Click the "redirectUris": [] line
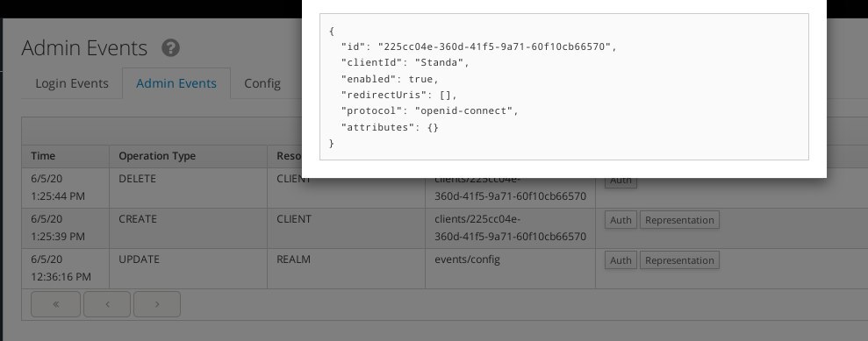The height and width of the screenshot is (341, 868). coord(399,95)
